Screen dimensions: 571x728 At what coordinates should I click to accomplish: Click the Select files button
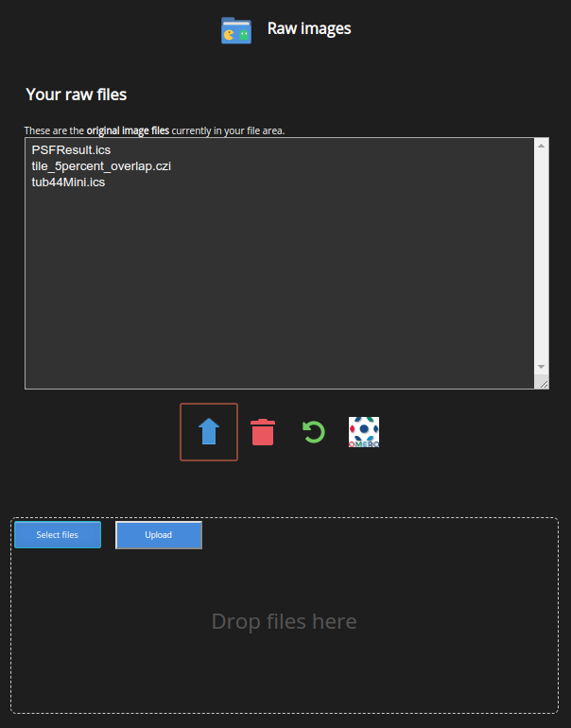58,535
